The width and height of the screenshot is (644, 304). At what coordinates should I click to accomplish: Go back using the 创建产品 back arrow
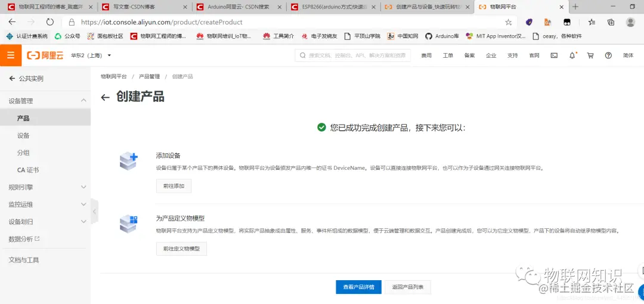click(x=106, y=97)
